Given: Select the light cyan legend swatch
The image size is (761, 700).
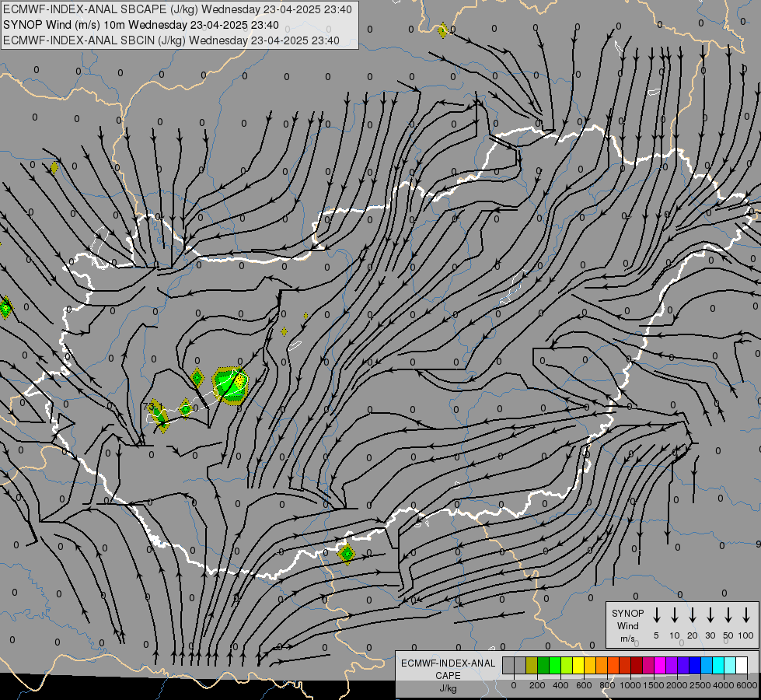Looking at the screenshot, I should tap(730, 665).
